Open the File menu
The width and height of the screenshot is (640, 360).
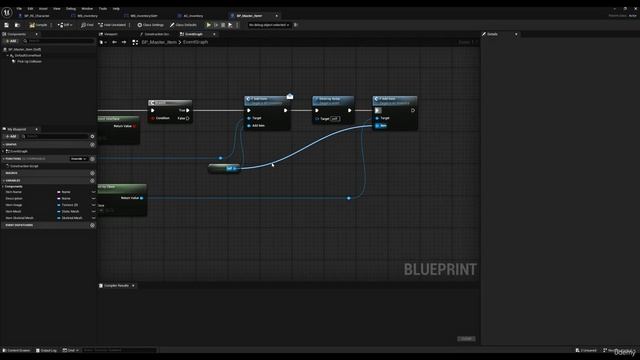pos(19,9)
